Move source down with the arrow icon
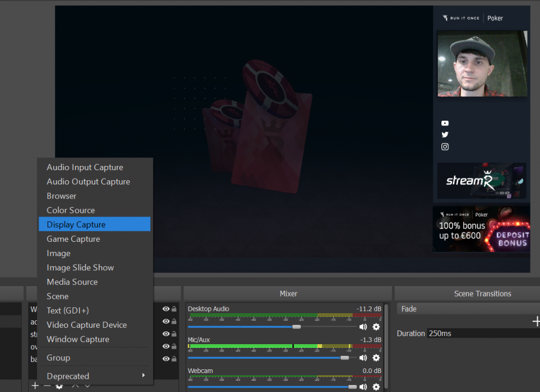Screen dimensions: 540x392 [x=88, y=386]
